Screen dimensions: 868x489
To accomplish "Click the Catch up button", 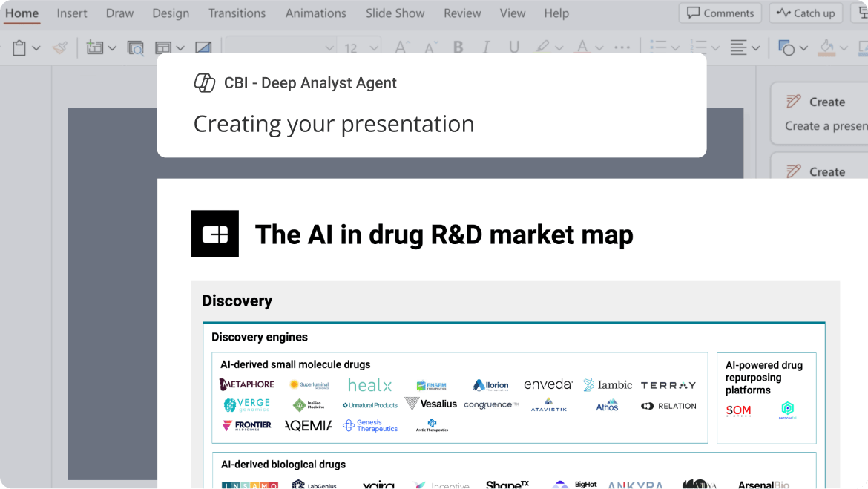I will [806, 13].
